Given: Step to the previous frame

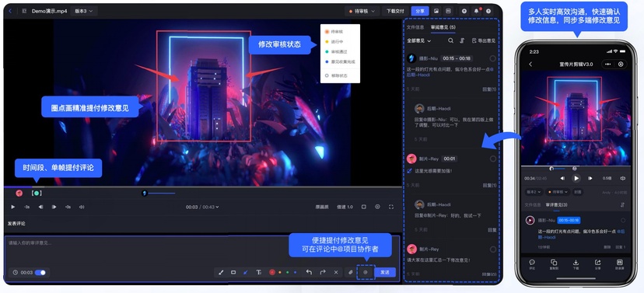Looking at the screenshot, I should (40, 208).
